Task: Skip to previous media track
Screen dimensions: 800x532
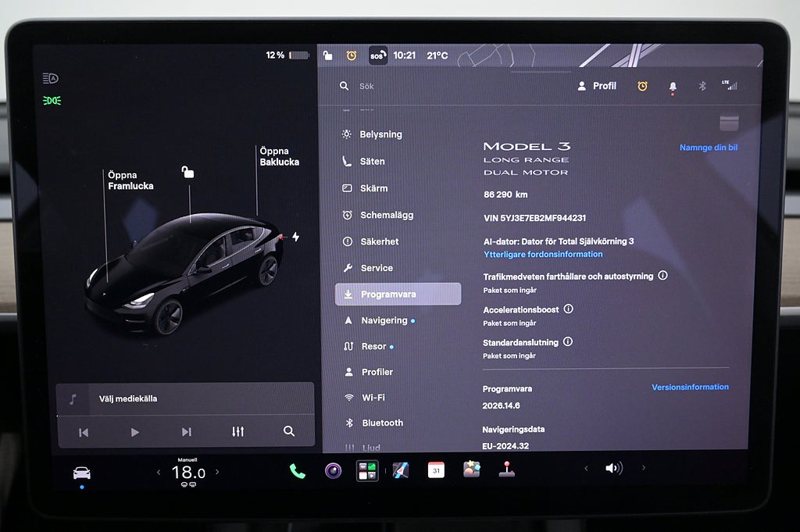Action: click(x=84, y=433)
